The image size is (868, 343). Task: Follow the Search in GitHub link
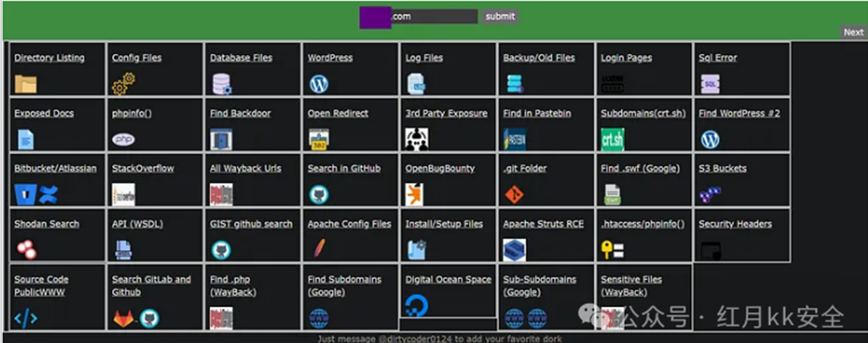pos(344,168)
